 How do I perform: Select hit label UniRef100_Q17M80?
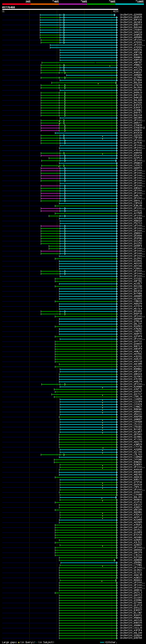(x=131, y=77)
